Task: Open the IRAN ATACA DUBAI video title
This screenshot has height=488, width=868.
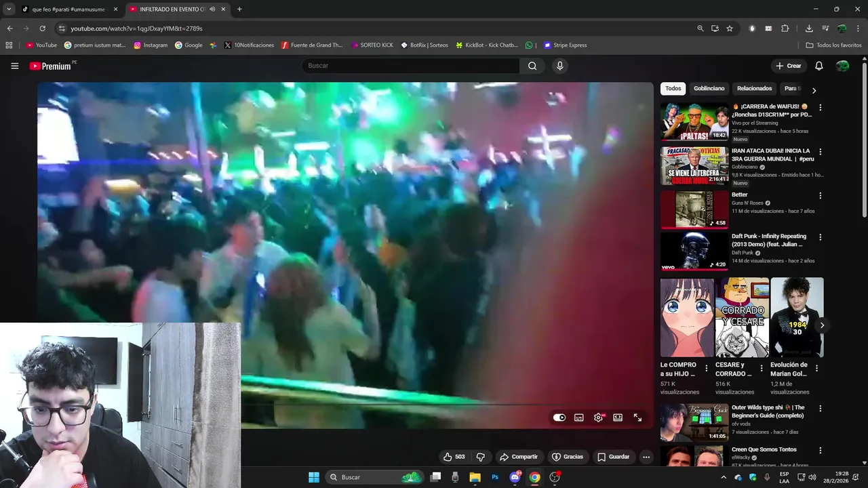Action: 772,155
